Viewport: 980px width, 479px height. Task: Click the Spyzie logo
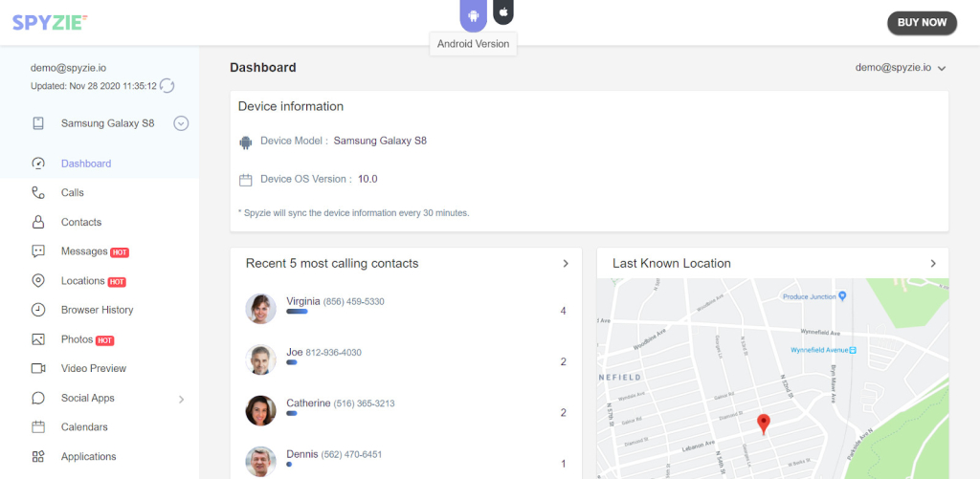(x=50, y=23)
